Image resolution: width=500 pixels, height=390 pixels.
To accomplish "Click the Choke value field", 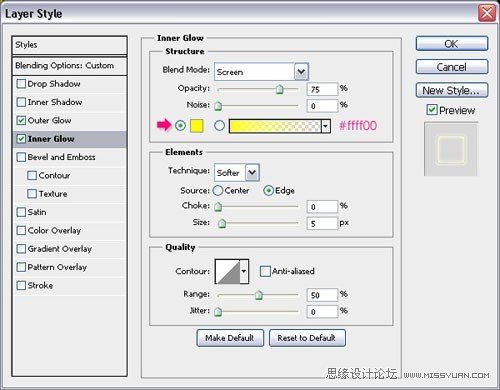I will pyautogui.click(x=322, y=207).
